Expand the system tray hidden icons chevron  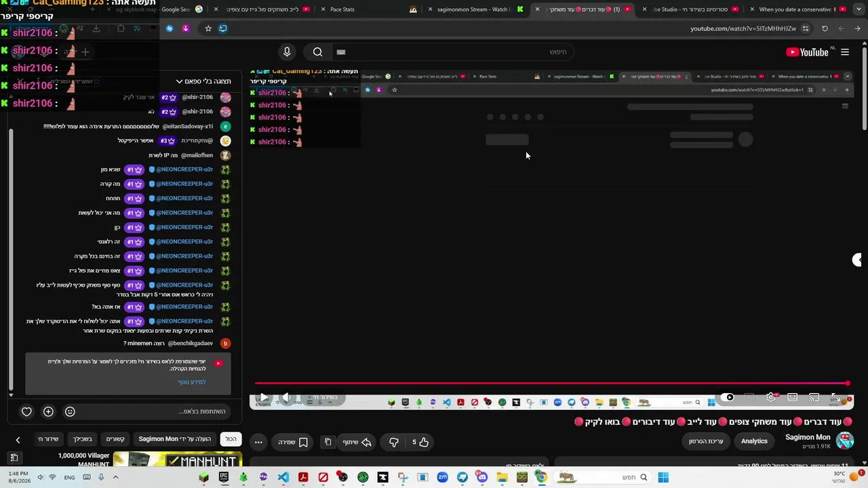tap(115, 477)
